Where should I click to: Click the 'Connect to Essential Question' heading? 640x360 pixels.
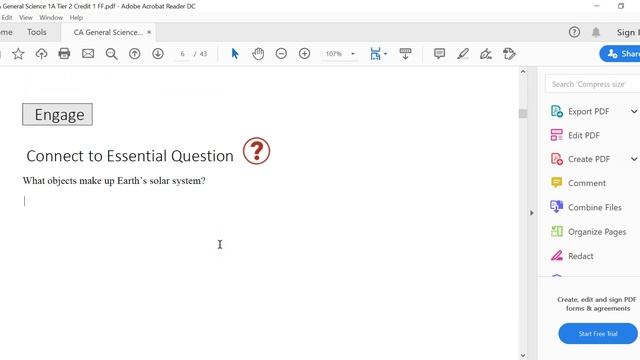(x=130, y=156)
